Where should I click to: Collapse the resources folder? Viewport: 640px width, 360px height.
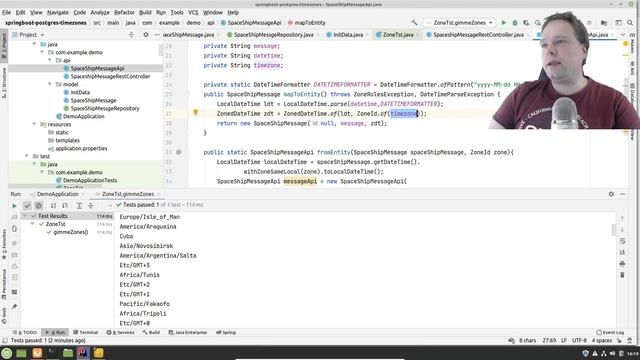pyautogui.click(x=34, y=124)
